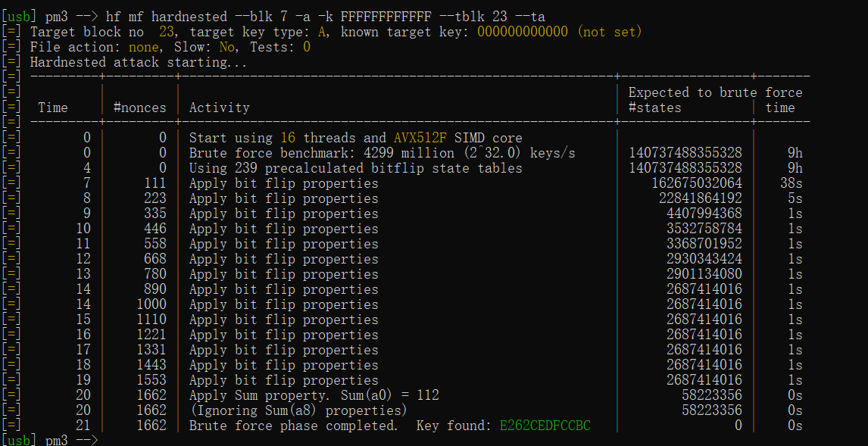868x446 pixels.
Task: Click the Ignoring Sum(a8) properties line
Action: tap(298, 410)
